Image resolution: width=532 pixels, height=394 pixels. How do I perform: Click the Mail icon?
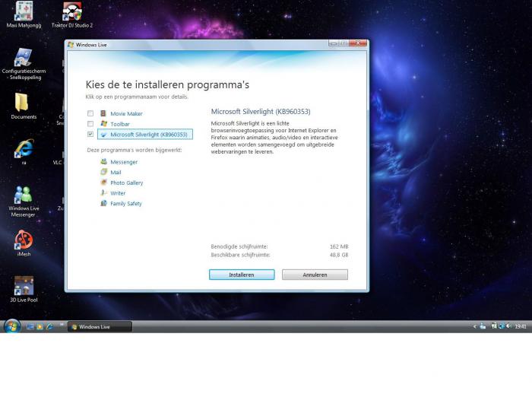pos(104,172)
